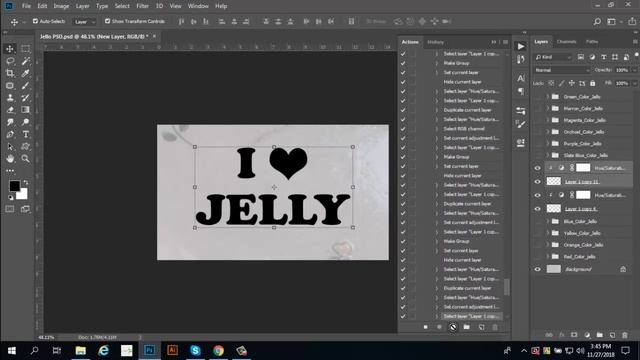Image resolution: width=640 pixels, height=360 pixels.
Task: Select the Lasso tool
Action: point(10,61)
